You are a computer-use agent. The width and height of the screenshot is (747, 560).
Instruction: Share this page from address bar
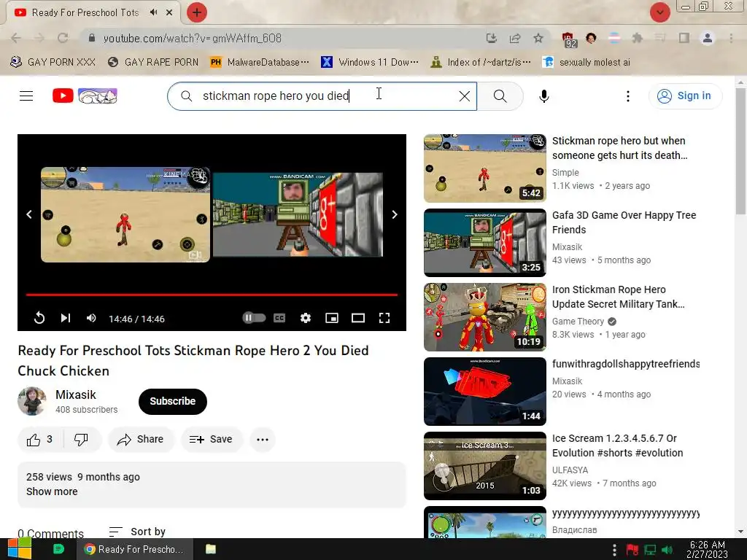pos(515,38)
